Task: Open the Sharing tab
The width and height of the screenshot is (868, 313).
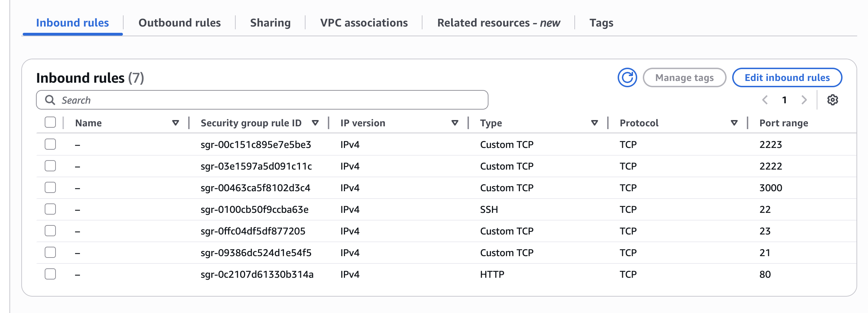Action: tap(270, 23)
